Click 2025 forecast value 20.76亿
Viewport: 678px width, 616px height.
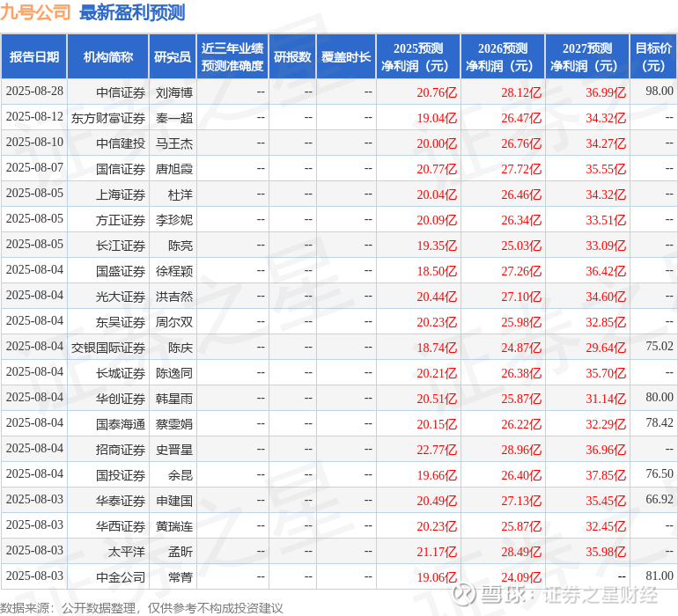437,92
